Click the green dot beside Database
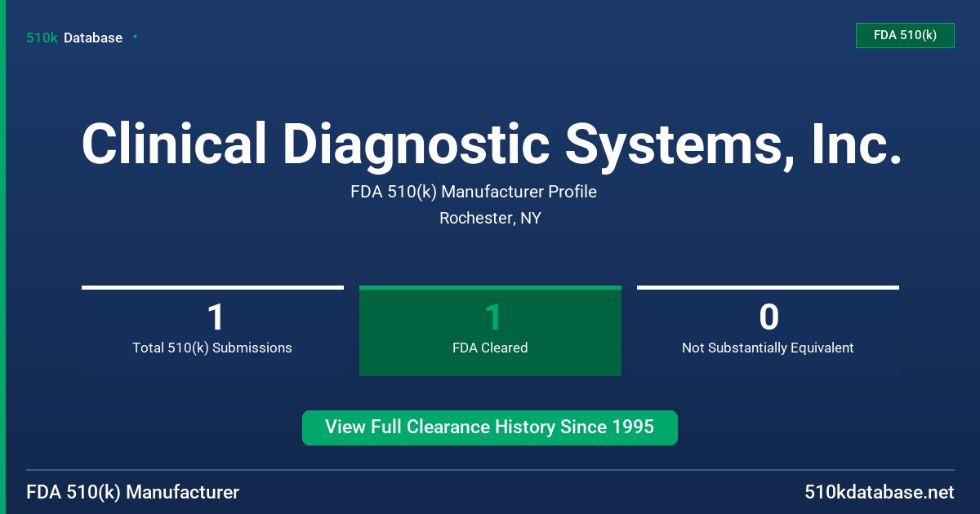 pyautogui.click(x=135, y=37)
